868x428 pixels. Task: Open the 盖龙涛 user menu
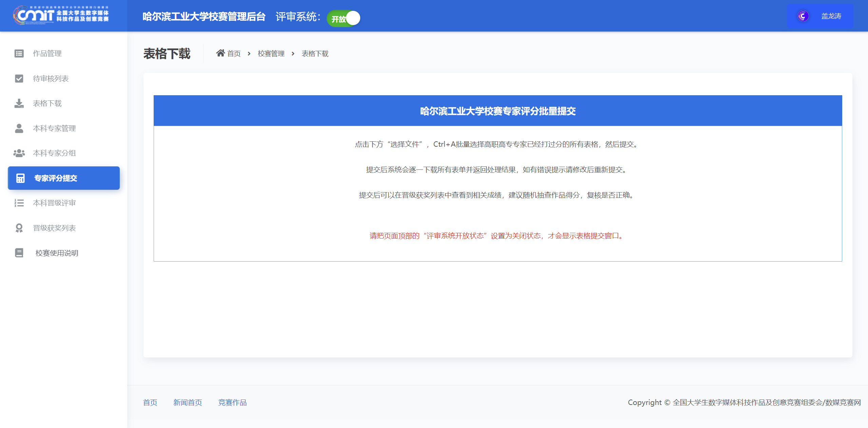pyautogui.click(x=820, y=16)
